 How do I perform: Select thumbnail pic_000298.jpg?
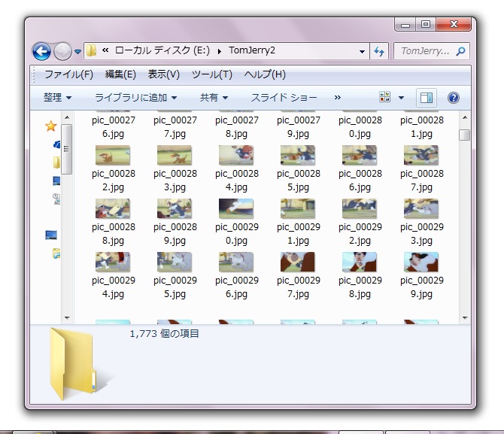pyautogui.click(x=360, y=262)
